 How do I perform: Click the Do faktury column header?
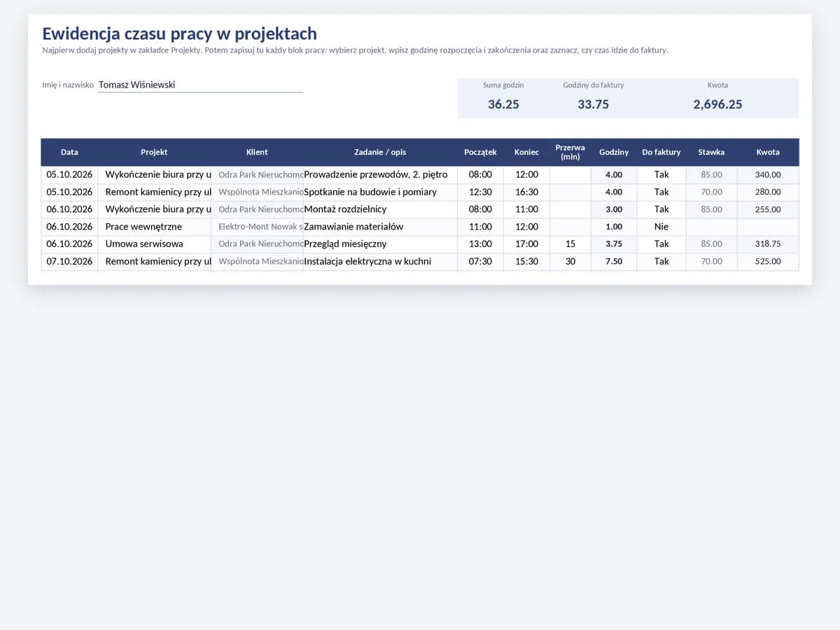coord(661,152)
